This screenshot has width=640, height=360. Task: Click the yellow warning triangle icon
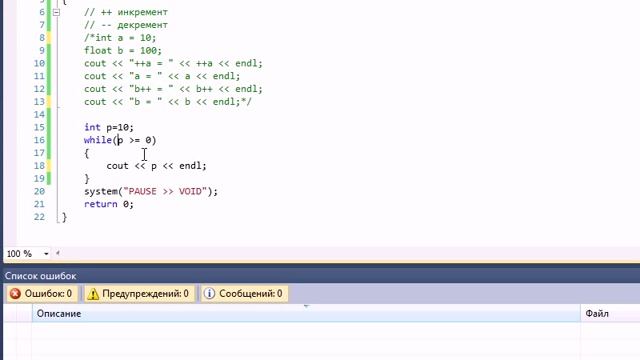pyautogui.click(x=93, y=293)
